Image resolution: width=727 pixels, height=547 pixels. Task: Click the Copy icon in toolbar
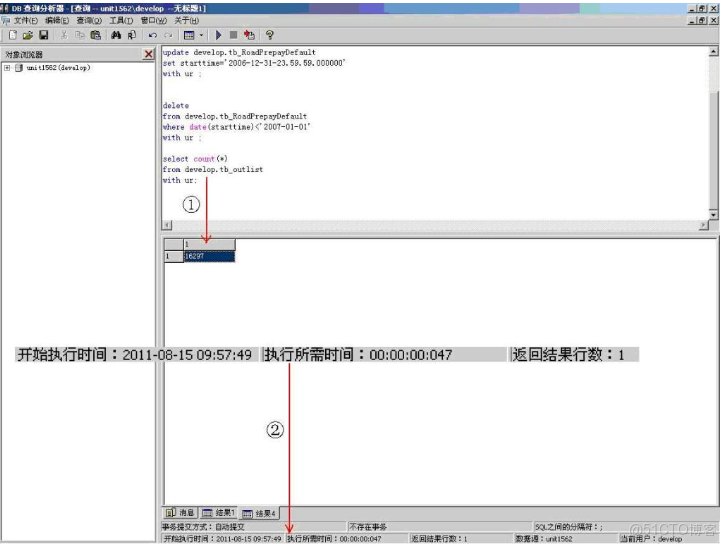[79, 35]
